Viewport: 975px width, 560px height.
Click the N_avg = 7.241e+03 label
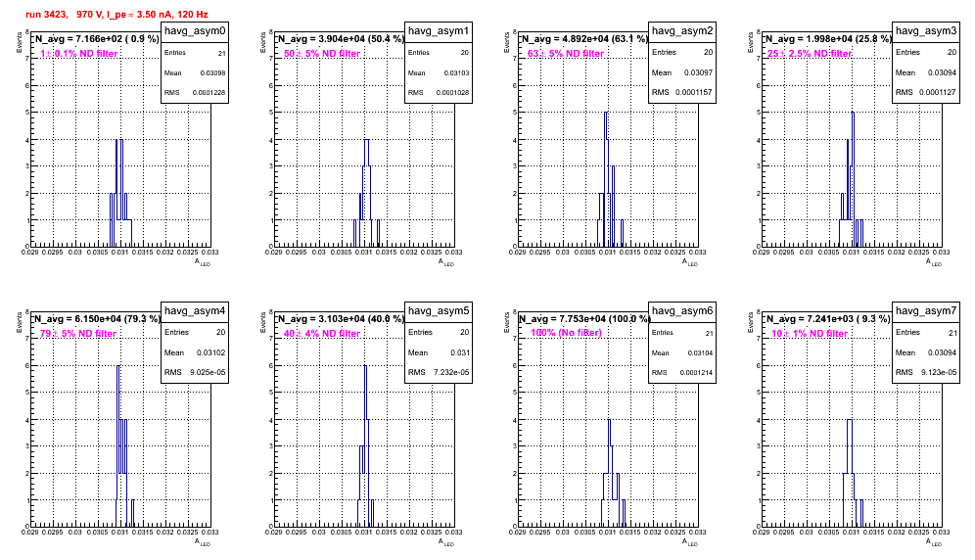click(x=828, y=318)
